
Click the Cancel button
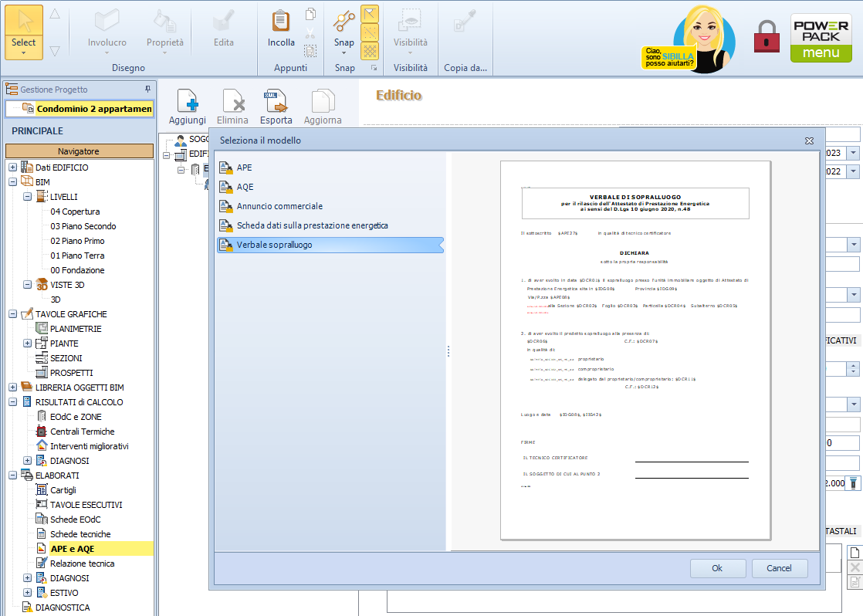[779, 568]
